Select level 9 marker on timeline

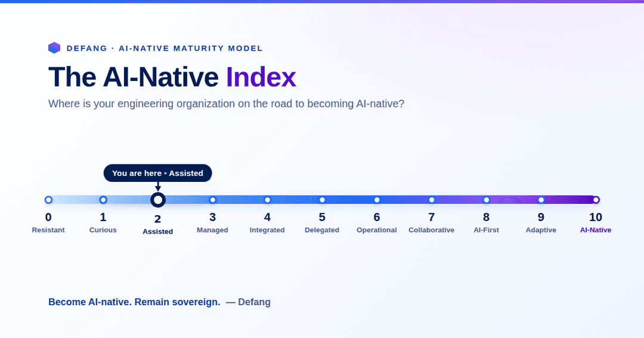541,200
